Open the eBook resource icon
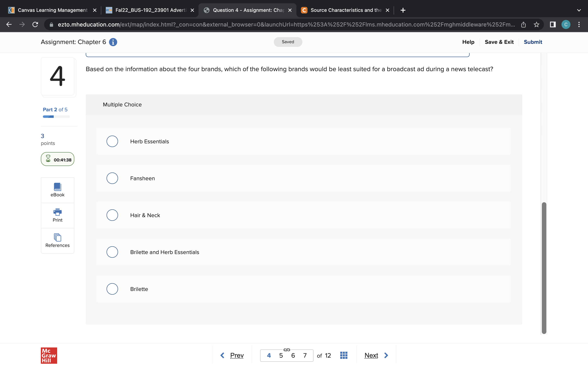 coord(57,187)
